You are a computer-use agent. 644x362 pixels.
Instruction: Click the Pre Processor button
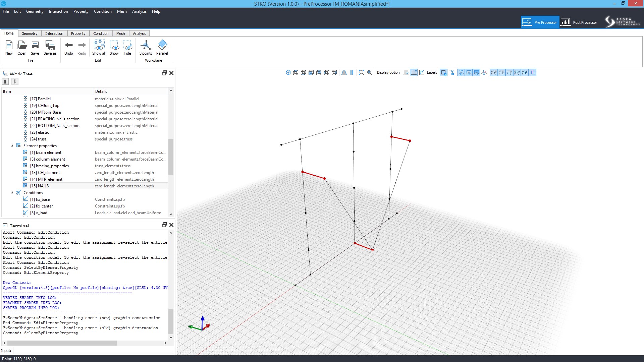click(x=540, y=22)
